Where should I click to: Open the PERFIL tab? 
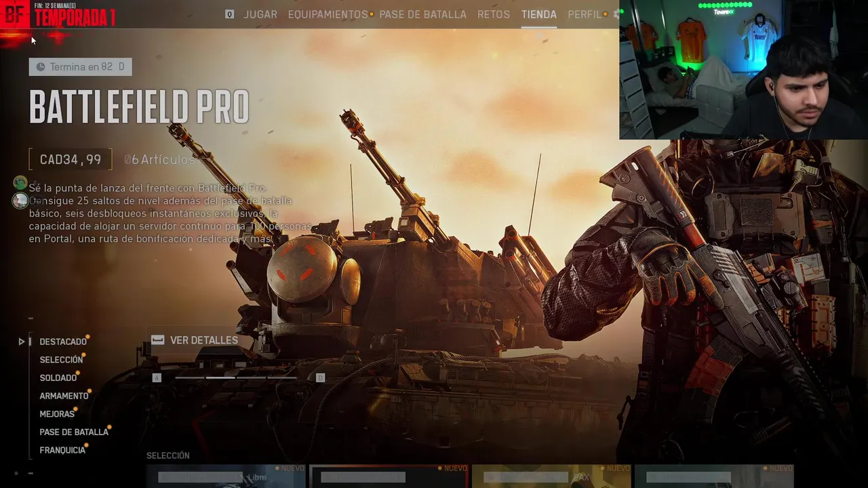pos(585,14)
